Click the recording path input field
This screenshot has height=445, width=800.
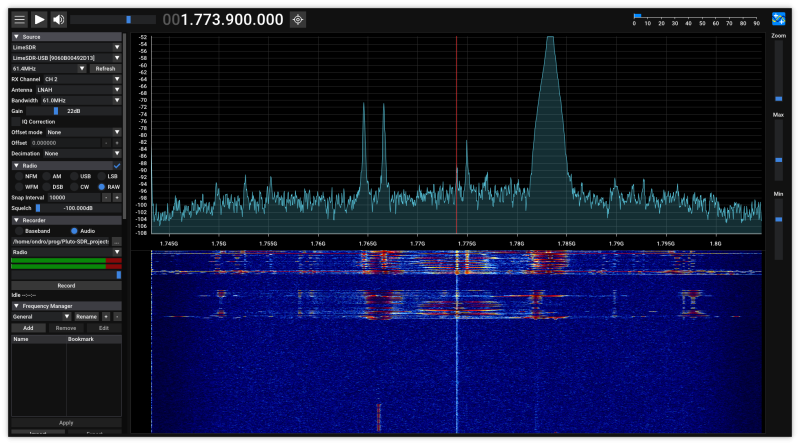[x=61, y=242]
